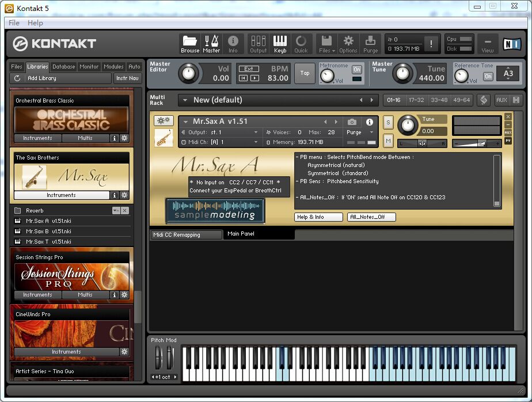Load Mr.Sax B v1.51.nki

click(48, 231)
